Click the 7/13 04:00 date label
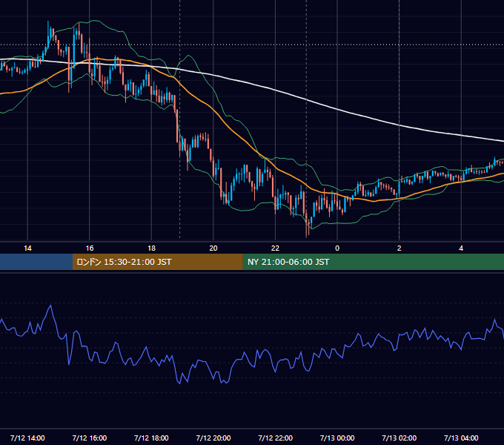 coord(461,438)
